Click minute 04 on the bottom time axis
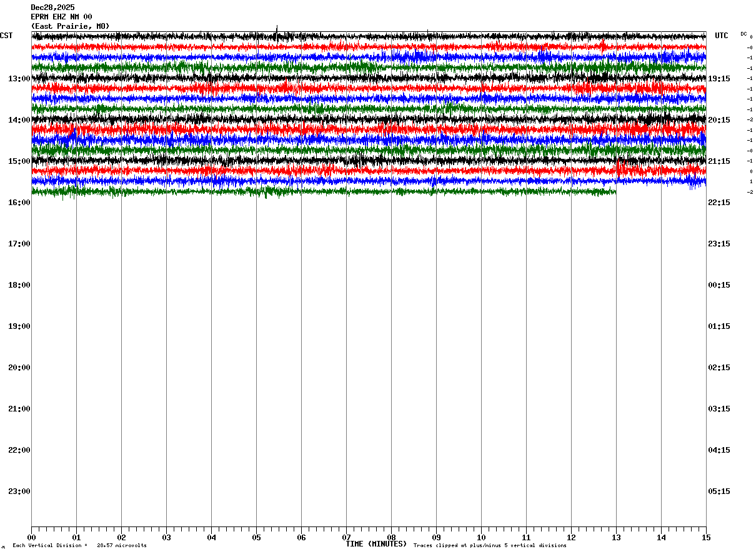The width and height of the screenshot is (756, 554). point(211,537)
